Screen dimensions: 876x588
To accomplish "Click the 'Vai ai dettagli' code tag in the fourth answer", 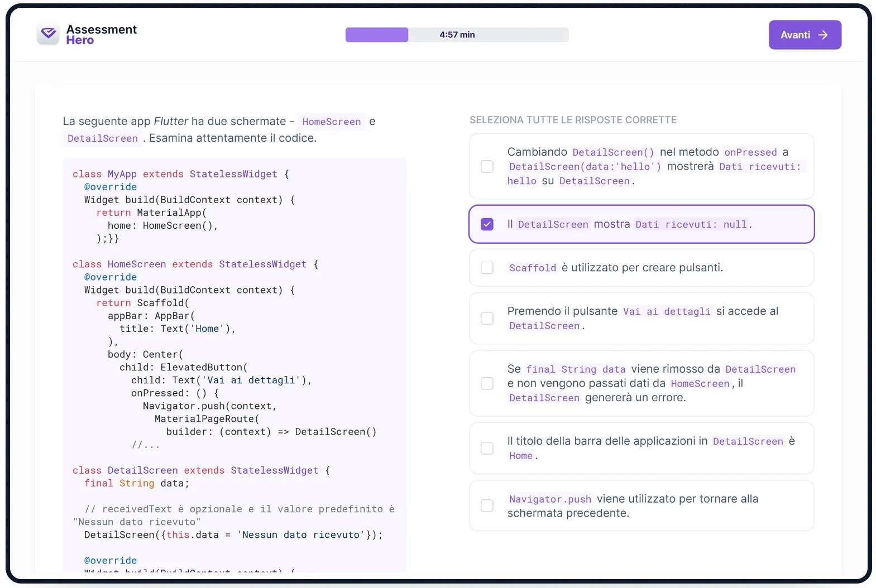I will [x=667, y=311].
